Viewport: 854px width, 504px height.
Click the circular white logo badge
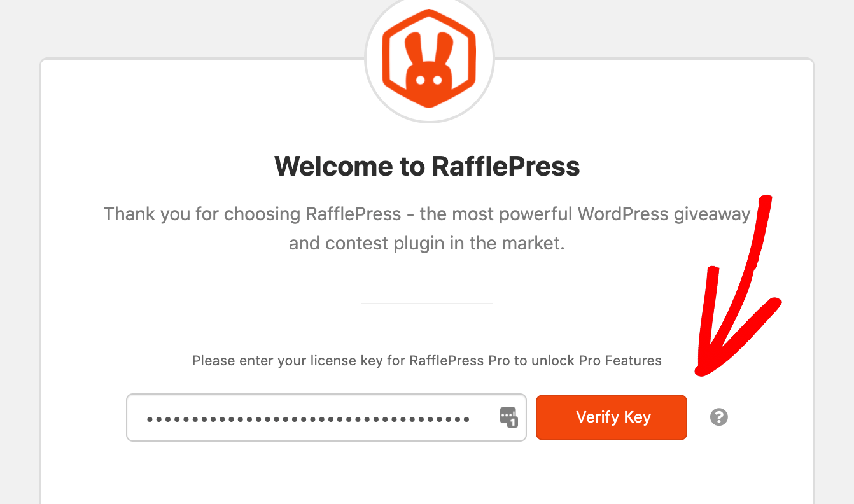[x=430, y=59]
